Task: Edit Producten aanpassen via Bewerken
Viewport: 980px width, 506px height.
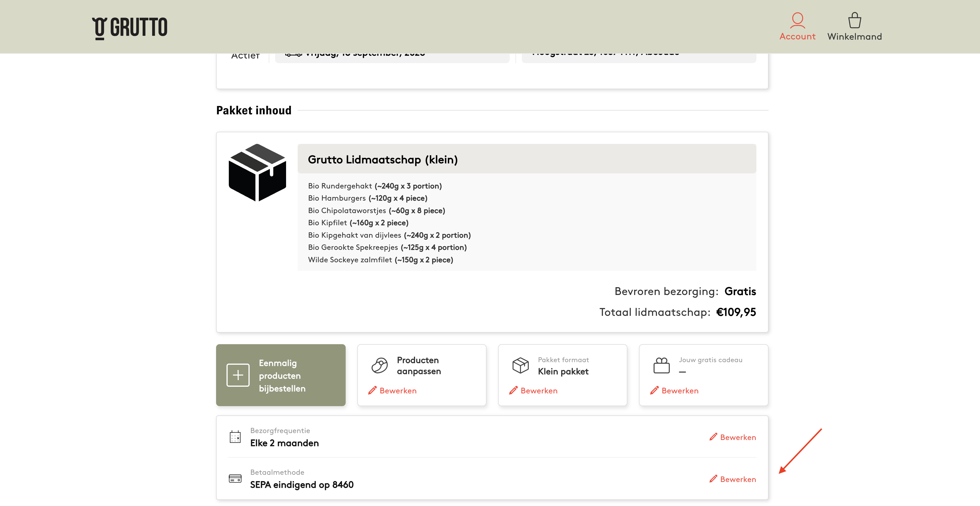Action: [x=392, y=390]
